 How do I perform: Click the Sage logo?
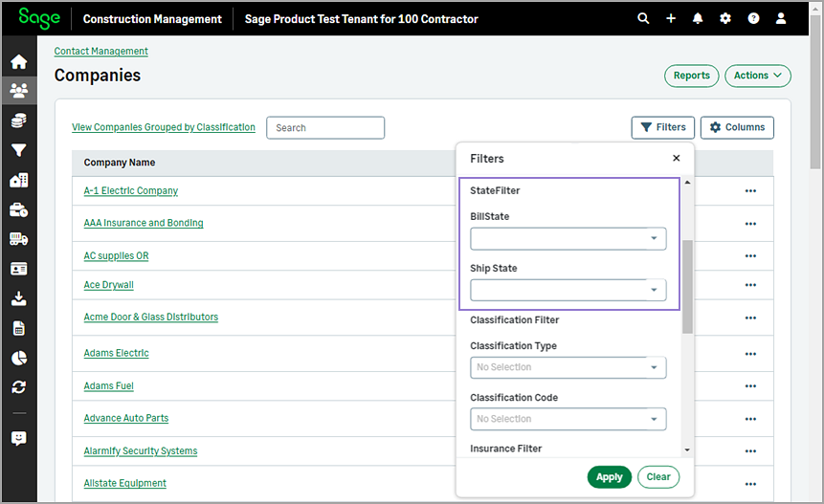(39, 18)
